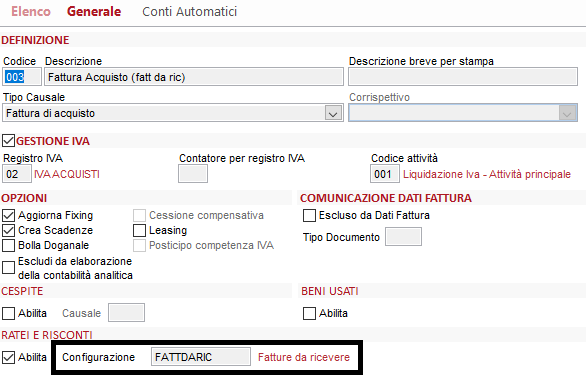Click the Registro IVA field 02
Image resolution: width=586 pixels, height=378 pixels.
coord(17,174)
